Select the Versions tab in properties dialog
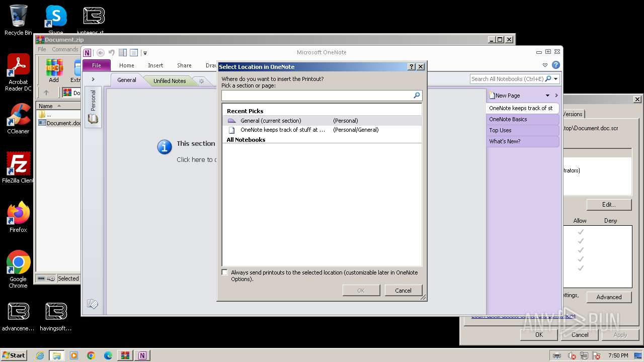644x362 pixels. point(573,114)
